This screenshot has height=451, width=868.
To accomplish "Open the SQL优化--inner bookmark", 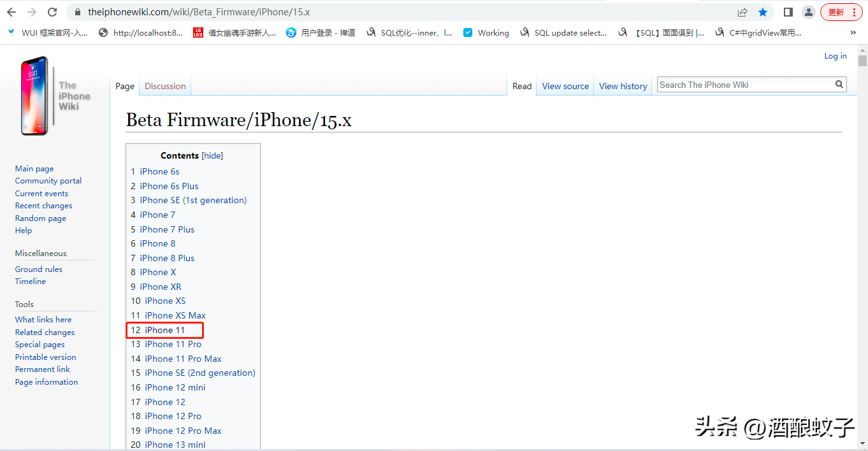I will 409,32.
